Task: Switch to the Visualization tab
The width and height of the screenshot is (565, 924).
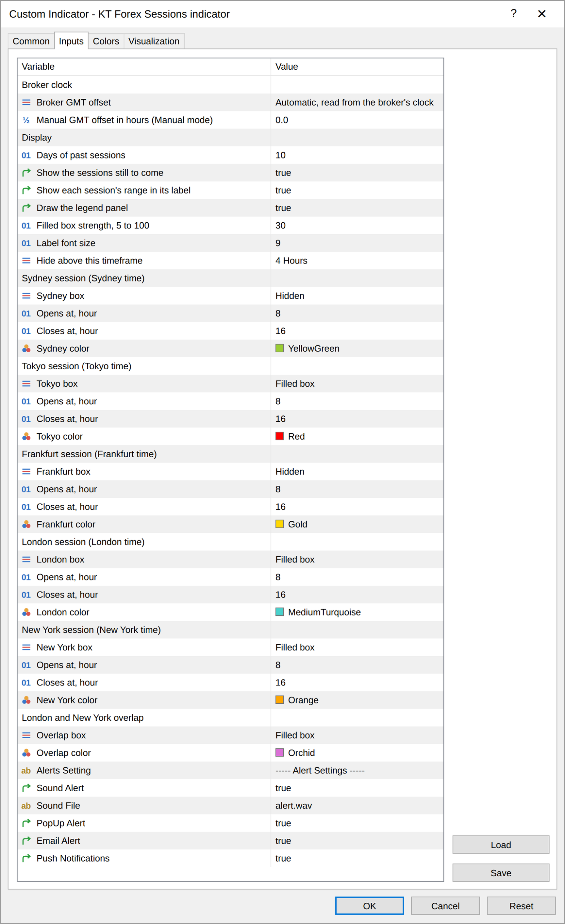Action: pos(154,41)
